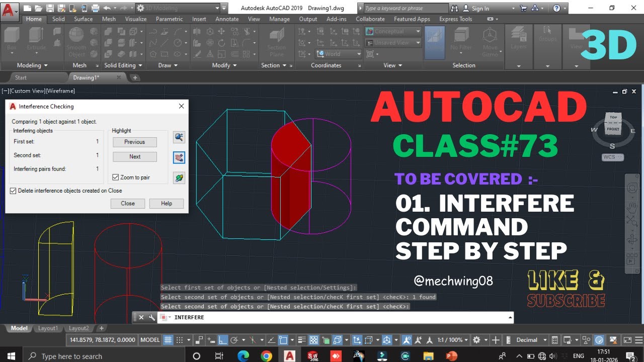
Task: Click the Extrude tool
Action: (36, 39)
